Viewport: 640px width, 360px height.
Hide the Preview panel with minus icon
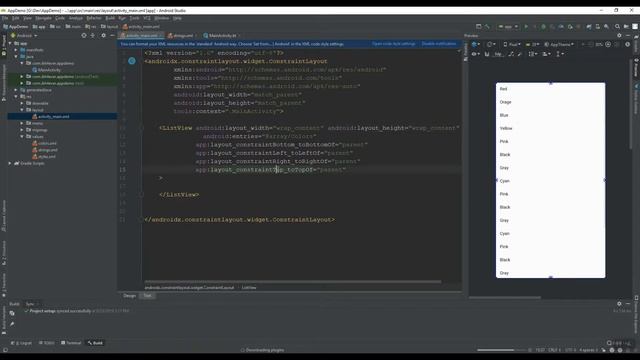(628, 36)
